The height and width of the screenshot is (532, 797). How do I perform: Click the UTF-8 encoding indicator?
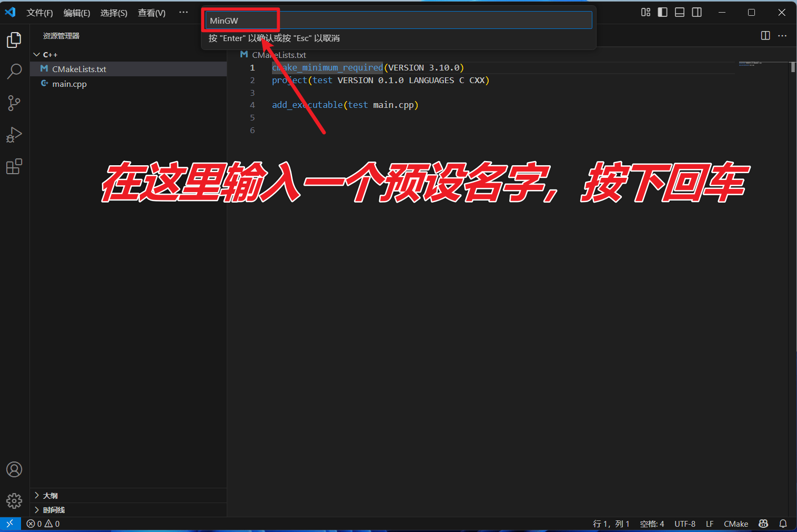684,524
